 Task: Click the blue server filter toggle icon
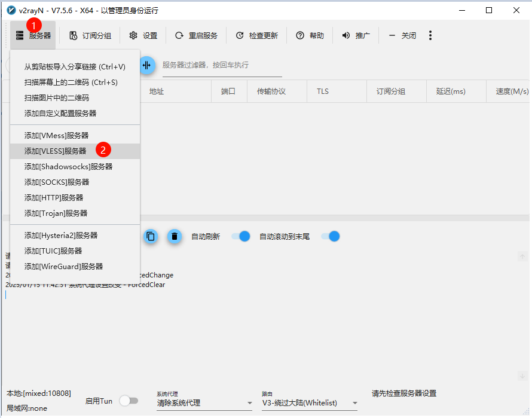click(146, 65)
